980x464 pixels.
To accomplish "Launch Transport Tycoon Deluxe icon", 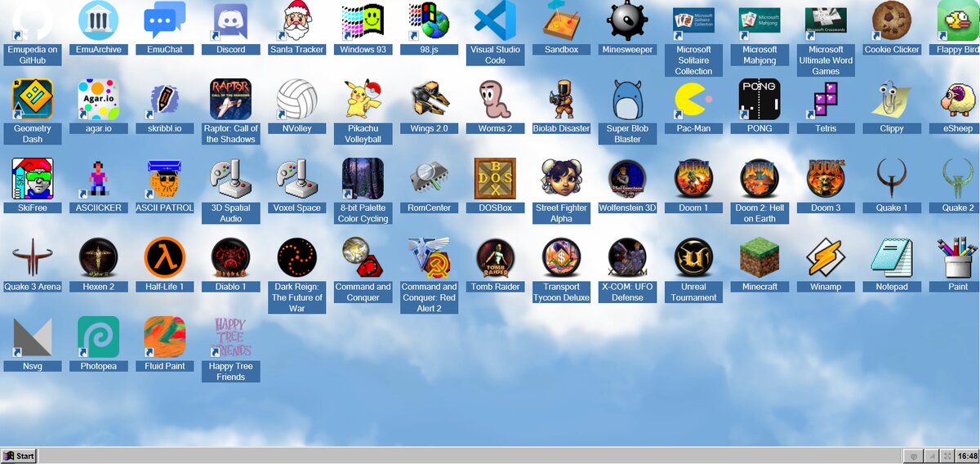I will point(561,257).
